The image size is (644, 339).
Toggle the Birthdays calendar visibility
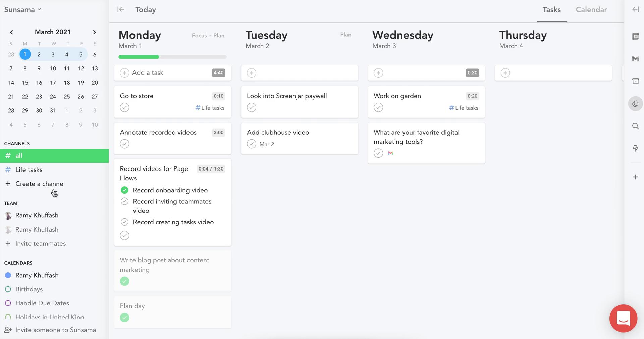point(8,289)
